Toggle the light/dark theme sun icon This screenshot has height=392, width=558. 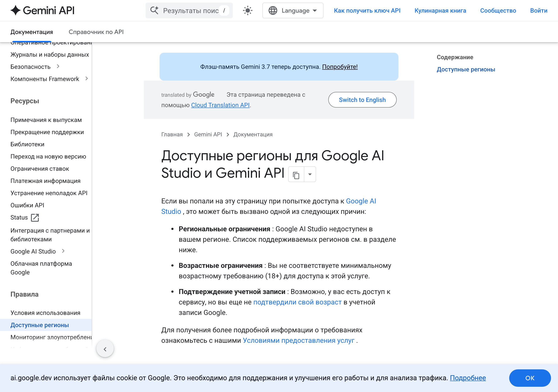pos(248,10)
